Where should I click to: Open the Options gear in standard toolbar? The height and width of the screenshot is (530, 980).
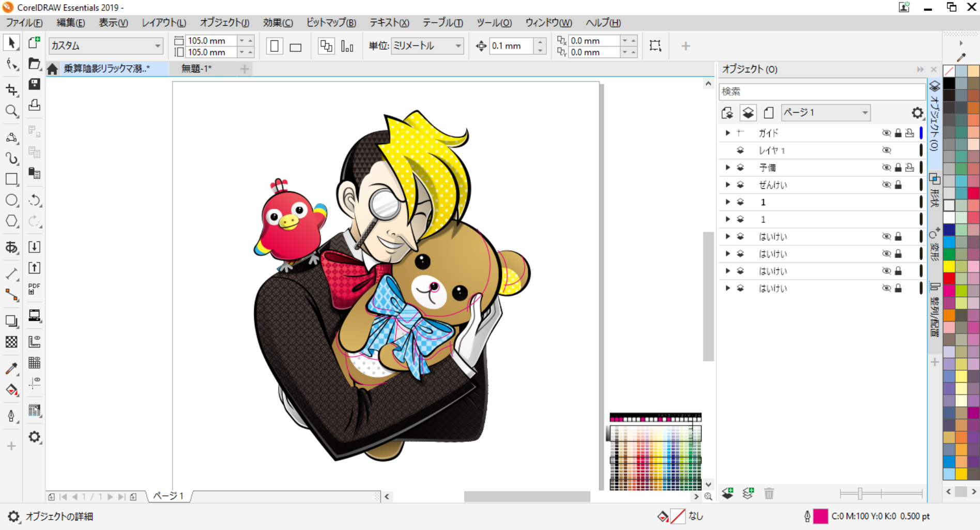35,437
